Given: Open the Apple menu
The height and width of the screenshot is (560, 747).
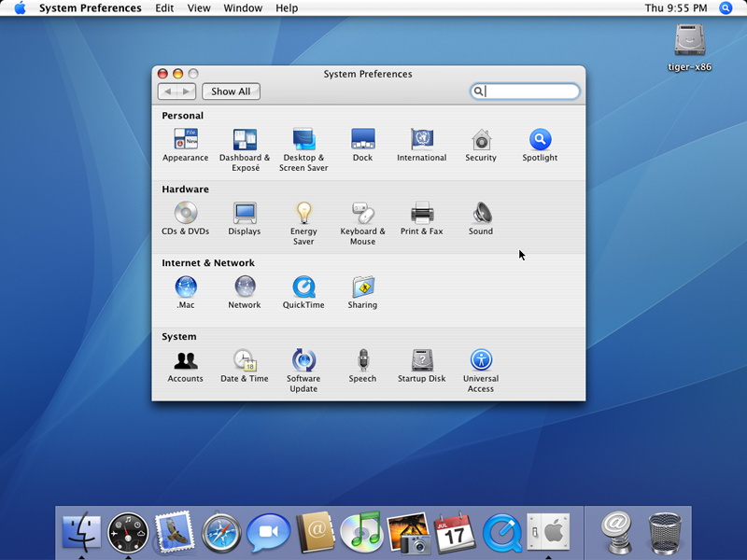Looking at the screenshot, I should (x=20, y=8).
